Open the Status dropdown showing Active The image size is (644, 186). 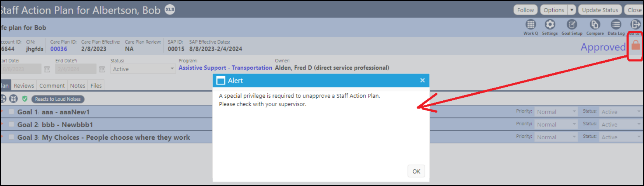143,69
